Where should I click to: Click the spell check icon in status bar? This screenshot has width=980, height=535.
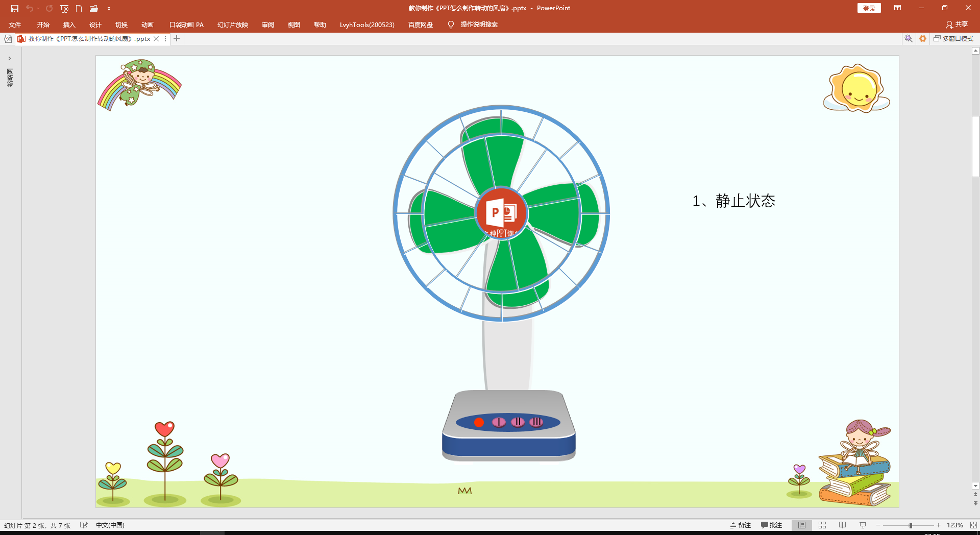pyautogui.click(x=84, y=525)
